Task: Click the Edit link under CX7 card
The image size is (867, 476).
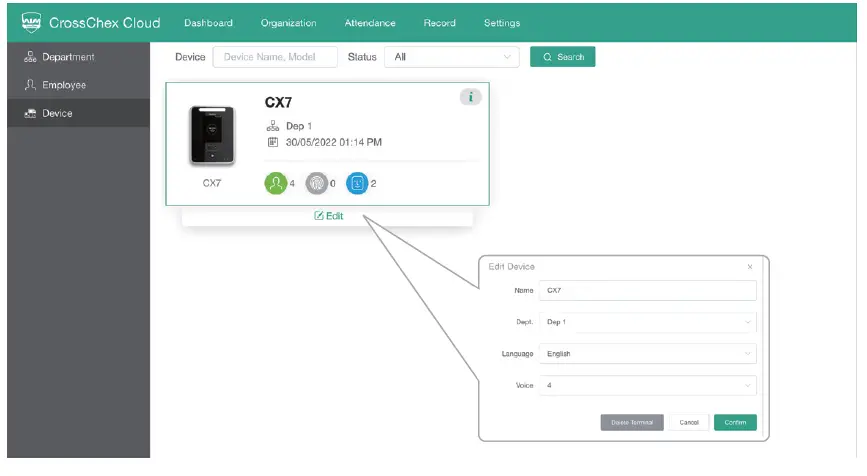Action: [328, 216]
